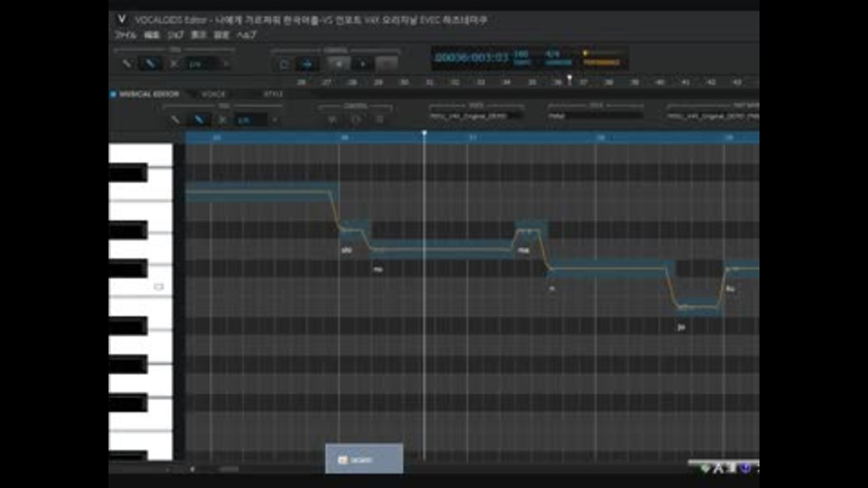Image resolution: width=868 pixels, height=488 pixels.
Task: Select the note with lyric 'fu'
Action: (x=741, y=269)
